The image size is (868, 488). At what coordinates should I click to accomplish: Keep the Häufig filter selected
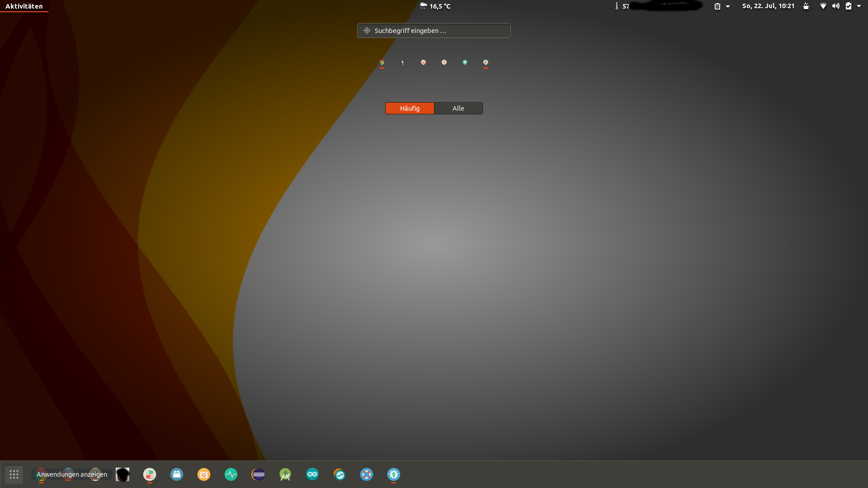click(409, 108)
